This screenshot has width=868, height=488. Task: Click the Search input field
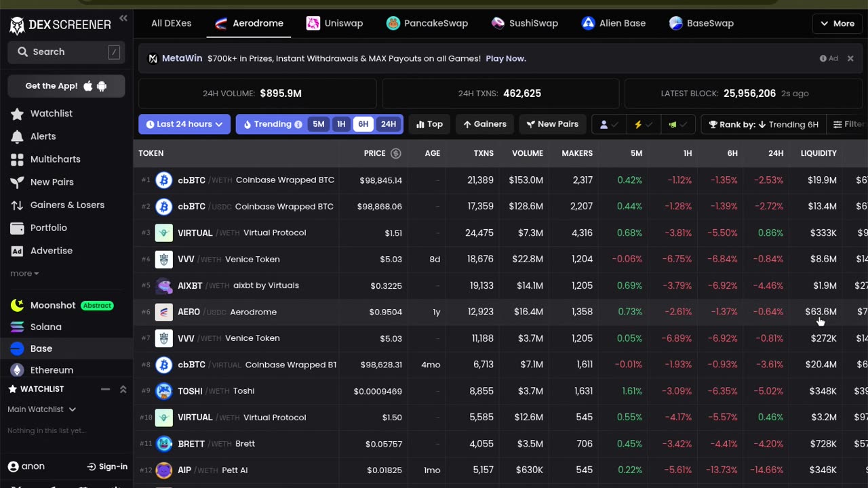pyautogui.click(x=66, y=52)
